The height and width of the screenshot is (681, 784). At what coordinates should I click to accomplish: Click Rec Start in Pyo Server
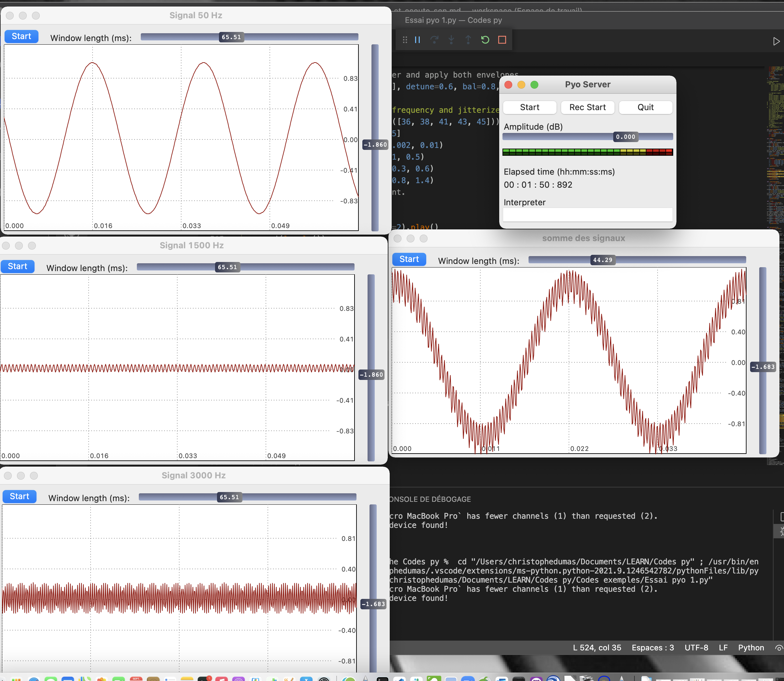tap(588, 107)
